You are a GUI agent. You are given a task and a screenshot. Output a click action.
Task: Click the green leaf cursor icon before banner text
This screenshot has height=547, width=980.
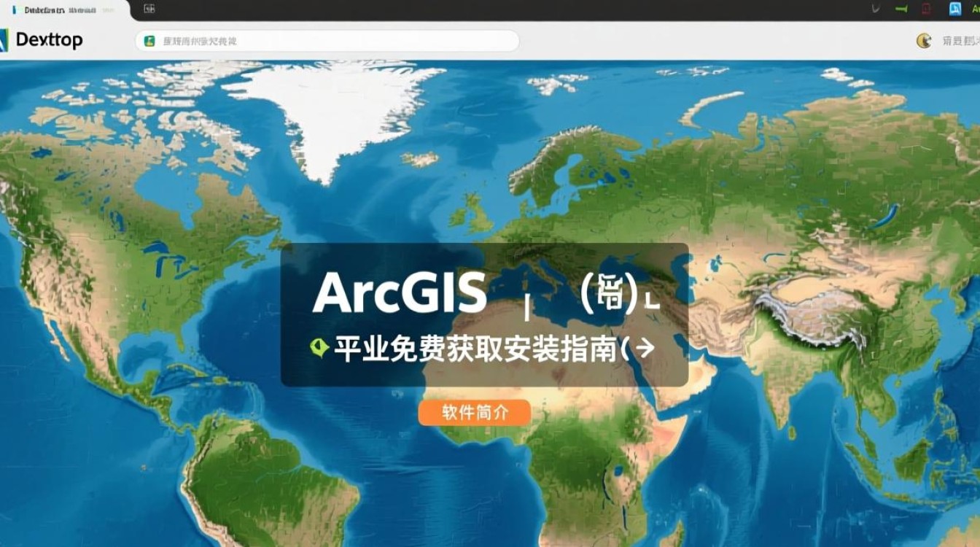(x=319, y=348)
